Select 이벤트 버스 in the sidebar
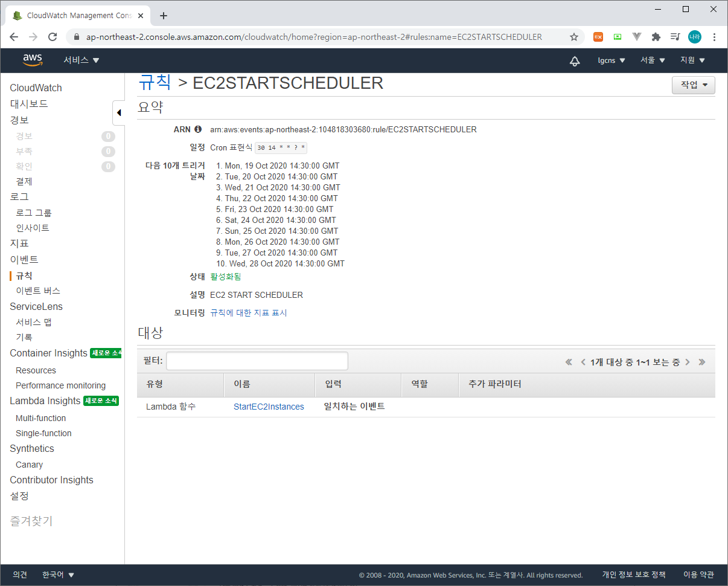This screenshot has height=586, width=728. pos(38,291)
